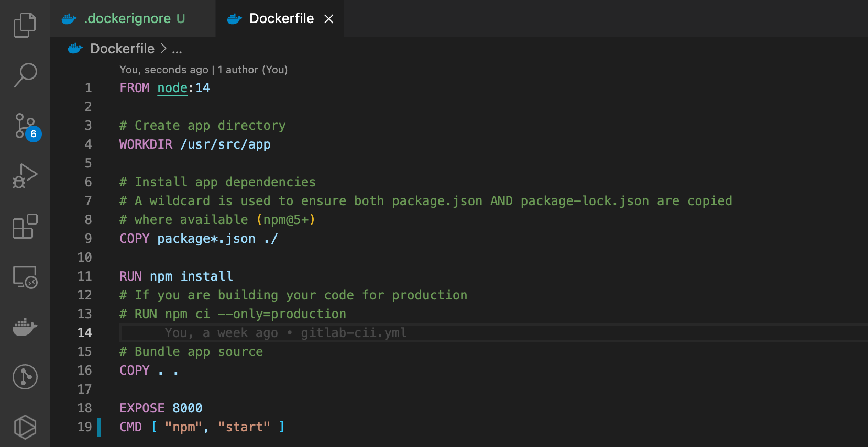This screenshot has height=447, width=868.
Task: Open the Docker view whale icon
Action: click(x=25, y=327)
